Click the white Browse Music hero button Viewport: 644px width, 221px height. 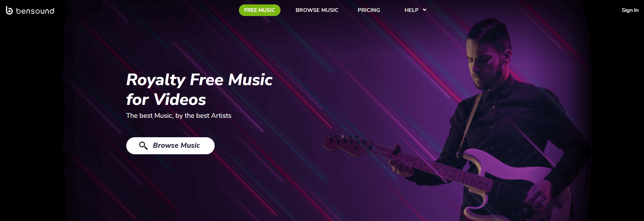(x=170, y=146)
